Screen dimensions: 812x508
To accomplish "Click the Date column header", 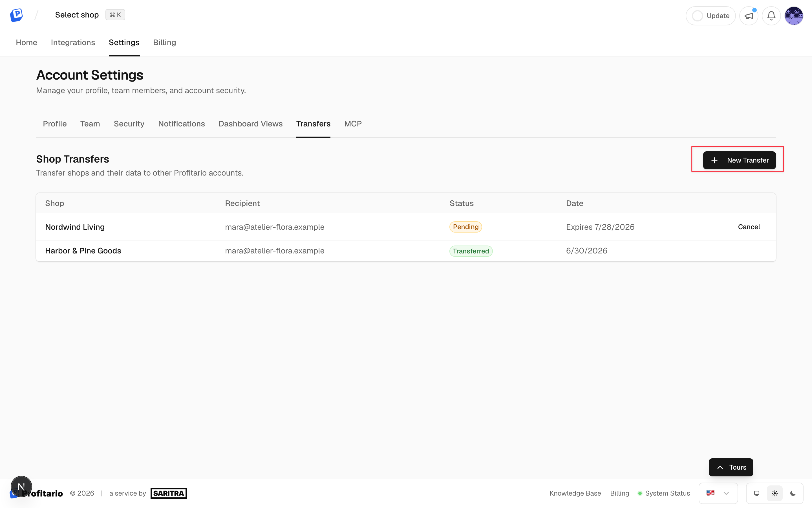I will point(574,203).
